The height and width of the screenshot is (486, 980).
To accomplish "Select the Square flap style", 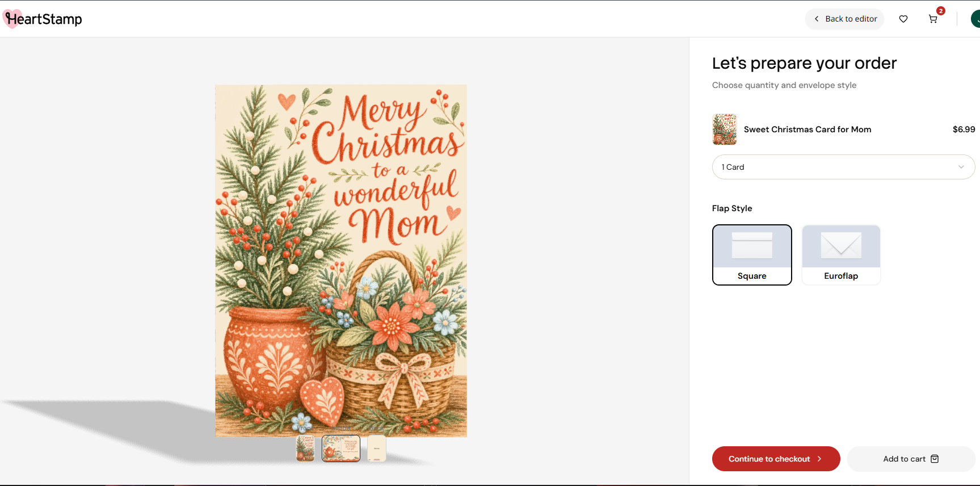I will 752,255.
